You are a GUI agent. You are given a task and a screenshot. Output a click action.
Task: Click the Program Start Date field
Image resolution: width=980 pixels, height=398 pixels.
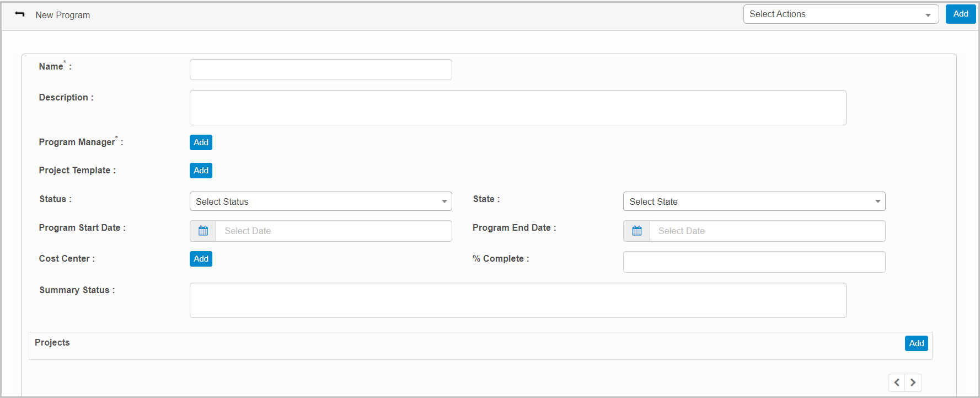point(333,231)
